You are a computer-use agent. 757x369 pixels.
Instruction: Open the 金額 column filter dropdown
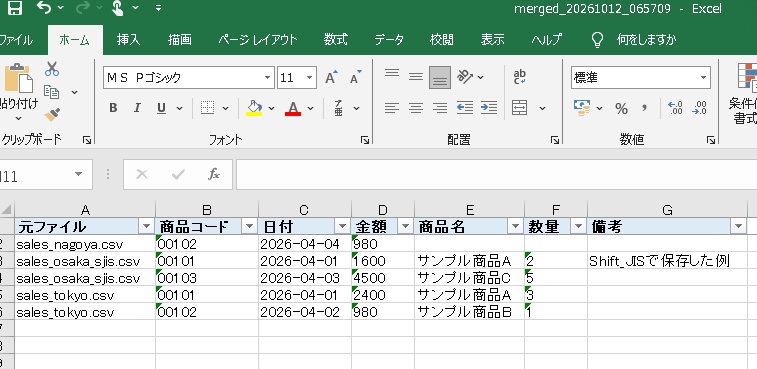point(405,227)
